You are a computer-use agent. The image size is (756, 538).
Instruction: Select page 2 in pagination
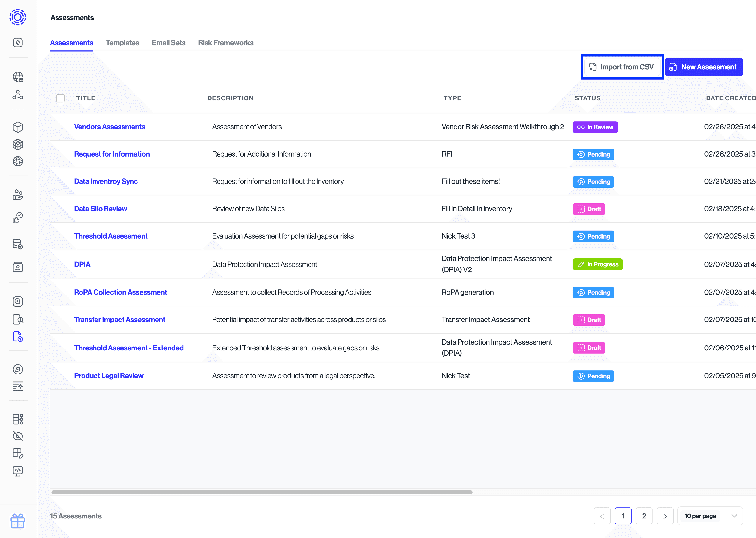[x=644, y=516]
